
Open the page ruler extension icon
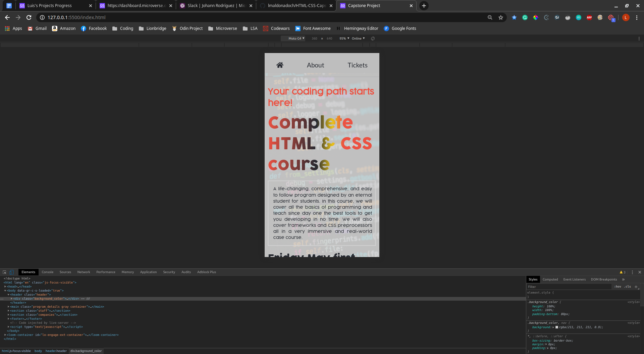(557, 17)
